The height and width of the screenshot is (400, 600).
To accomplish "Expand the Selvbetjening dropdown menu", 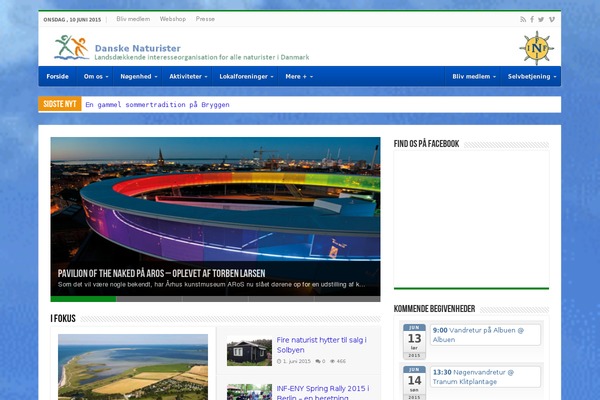I will [532, 77].
